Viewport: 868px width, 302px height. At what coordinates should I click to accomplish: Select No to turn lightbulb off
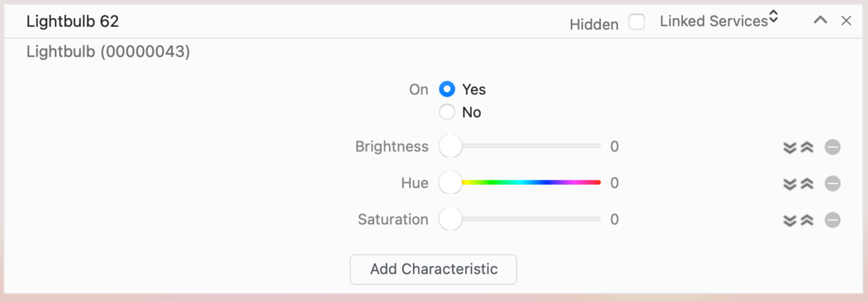[447, 112]
